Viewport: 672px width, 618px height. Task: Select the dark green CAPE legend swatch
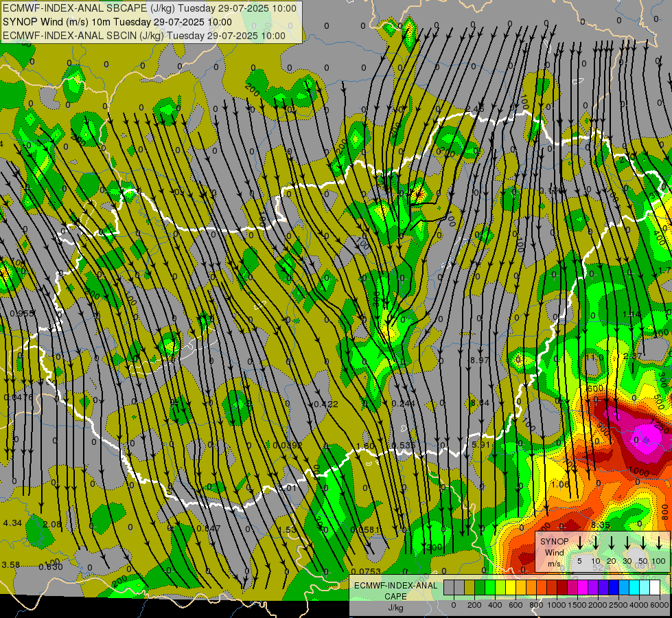(x=480, y=588)
